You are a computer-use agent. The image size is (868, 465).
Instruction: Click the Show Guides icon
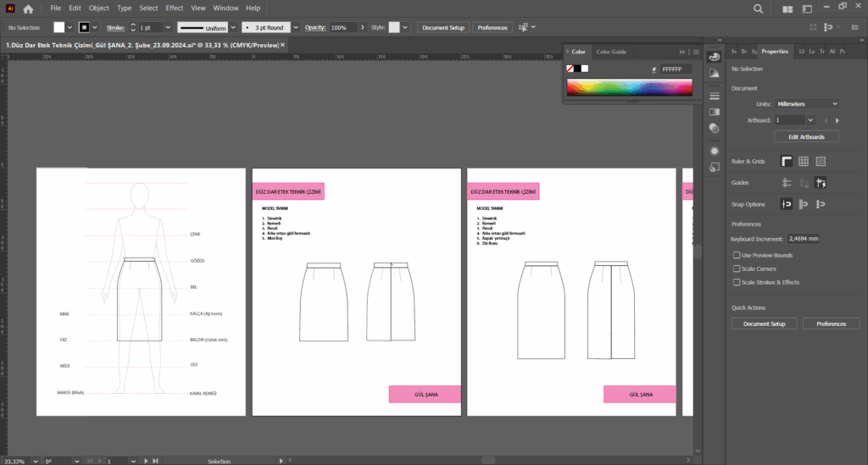pyautogui.click(x=787, y=182)
